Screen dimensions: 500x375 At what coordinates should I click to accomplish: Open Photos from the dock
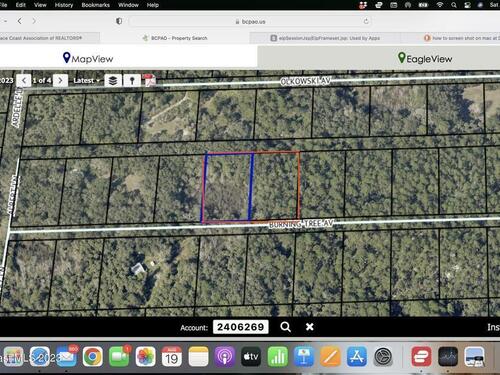tap(145, 356)
